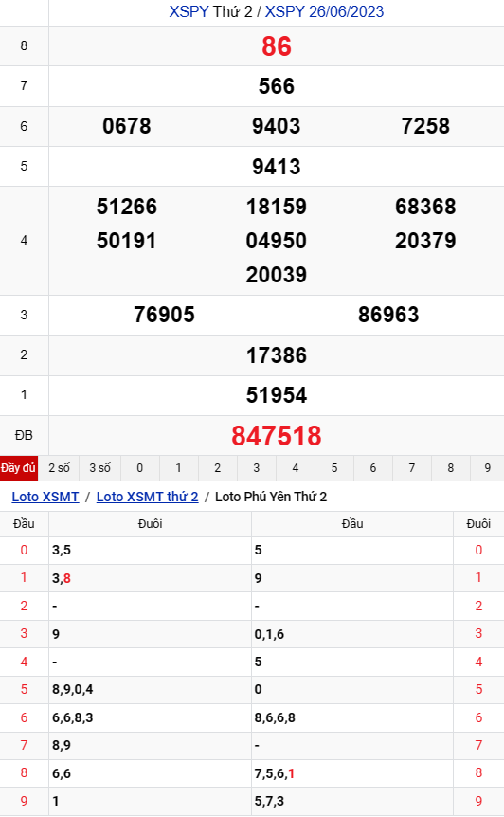Image resolution: width=504 pixels, height=817 pixels.
Task: Select digit 1 filter tab
Action: (179, 468)
